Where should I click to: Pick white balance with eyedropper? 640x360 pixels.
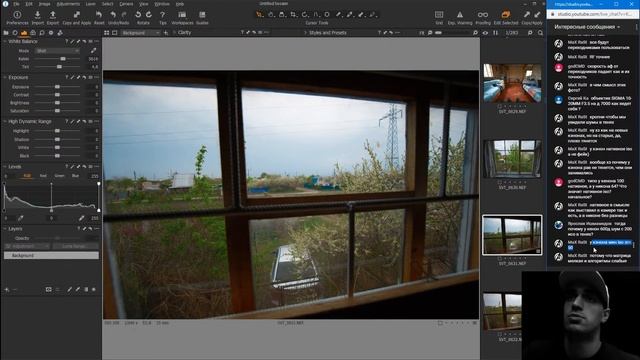pos(93,51)
